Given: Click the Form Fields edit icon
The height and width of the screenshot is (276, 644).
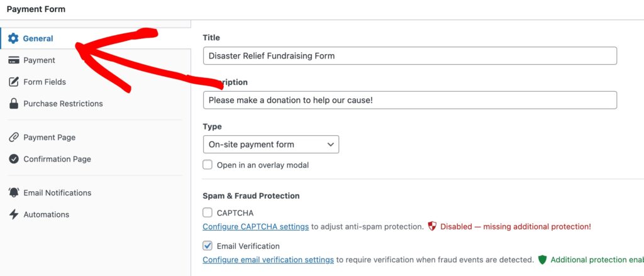Looking at the screenshot, I should 13,82.
